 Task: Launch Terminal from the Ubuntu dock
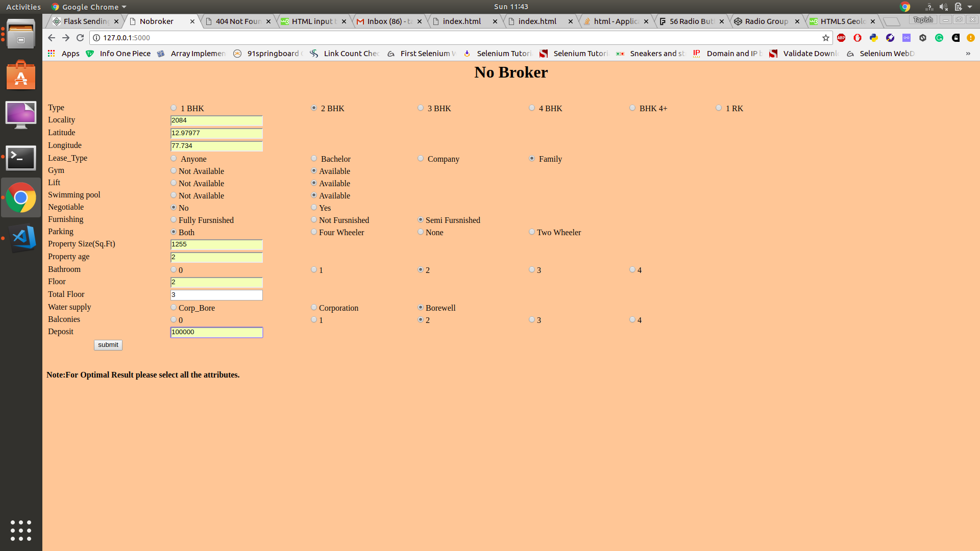[x=21, y=158]
